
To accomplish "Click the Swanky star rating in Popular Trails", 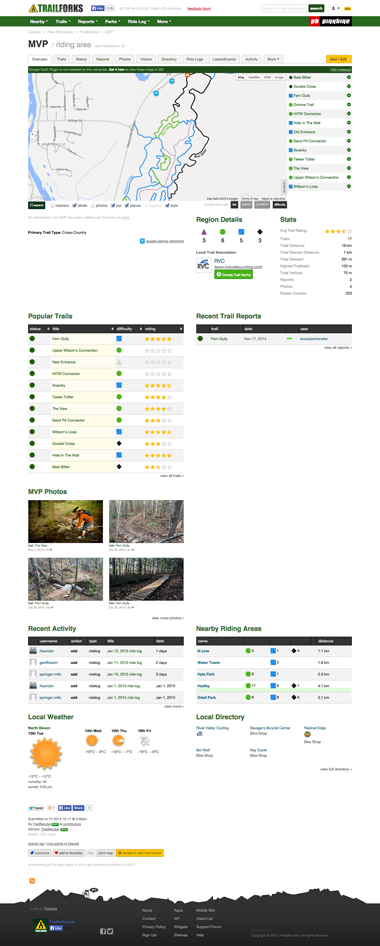I will coord(158,386).
